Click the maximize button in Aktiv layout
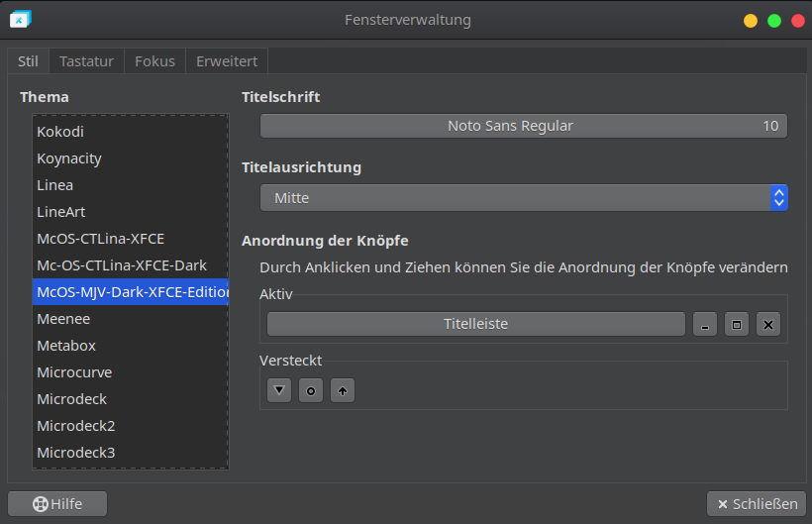Viewport: 812px width, 524px height. click(x=737, y=324)
